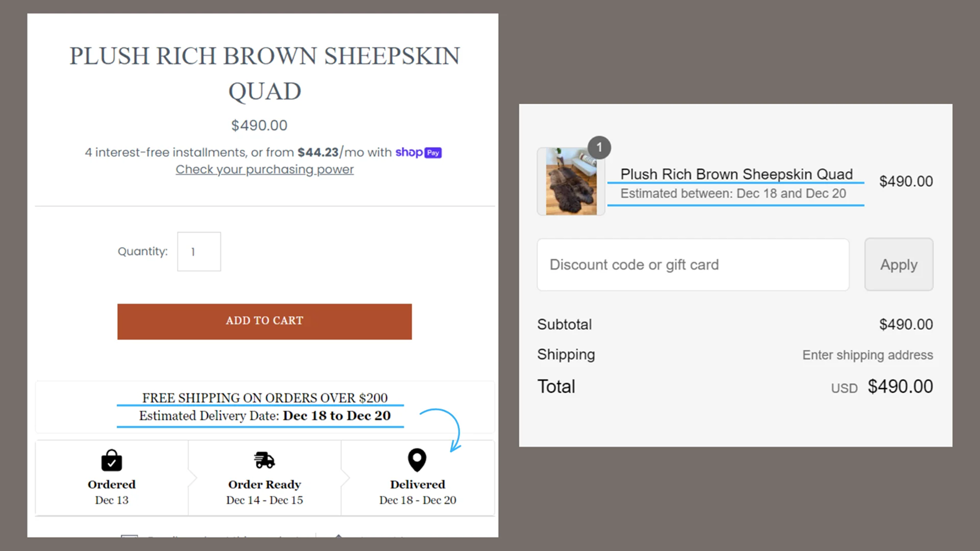Screen dimensions: 980x551
Task: Click into the Discount code or gift card field
Action: tap(693, 265)
